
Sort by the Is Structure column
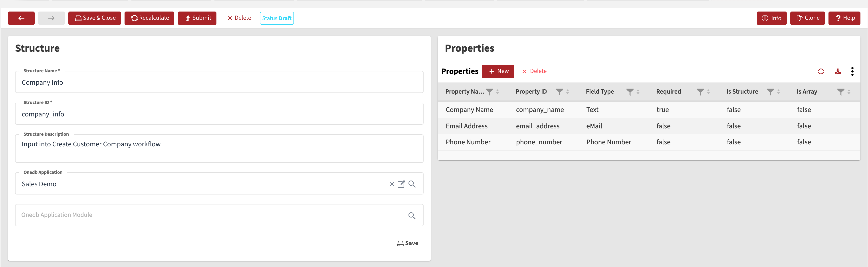(x=778, y=92)
